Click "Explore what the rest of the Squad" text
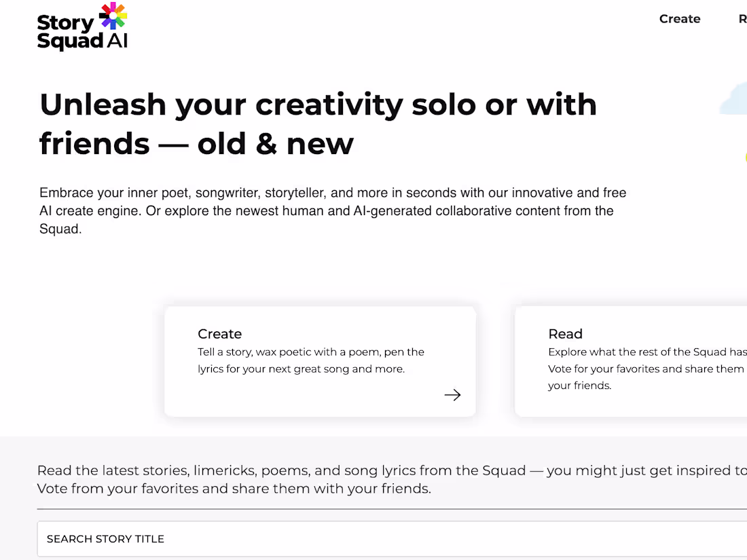747x560 pixels. click(x=646, y=352)
